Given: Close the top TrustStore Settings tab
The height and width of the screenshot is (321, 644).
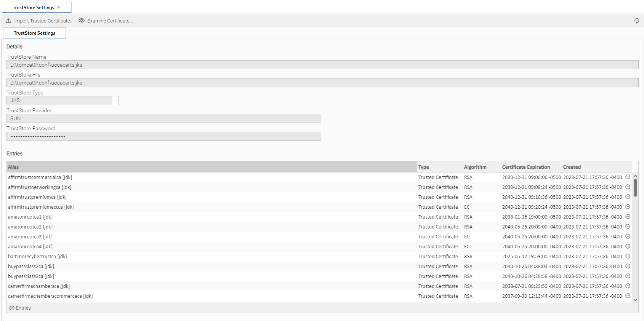Looking at the screenshot, I should pos(59,7).
